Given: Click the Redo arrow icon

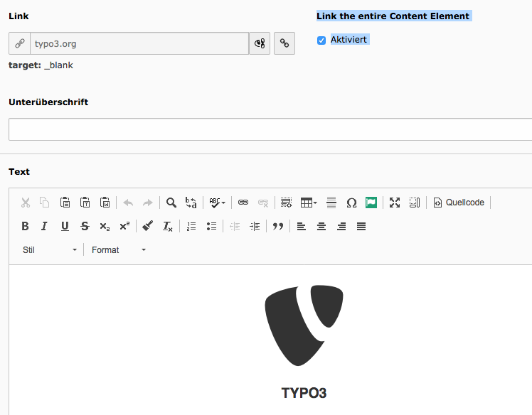Looking at the screenshot, I should (x=148, y=203).
